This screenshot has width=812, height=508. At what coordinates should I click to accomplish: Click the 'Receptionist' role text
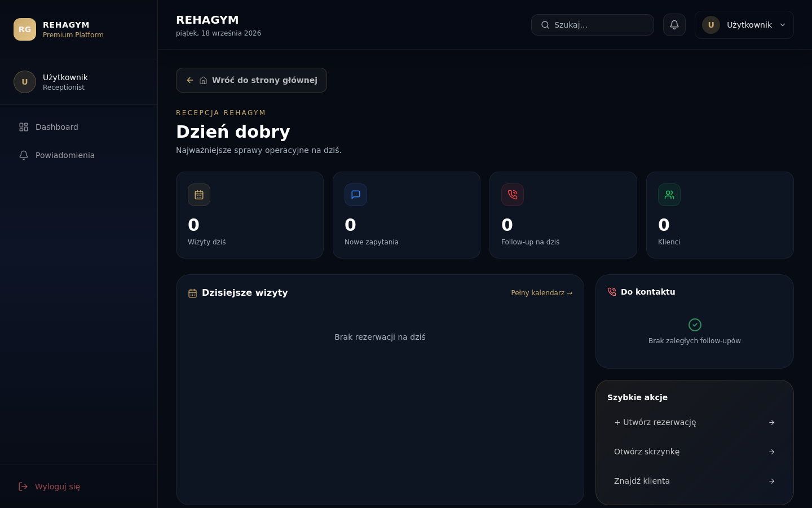(x=64, y=87)
